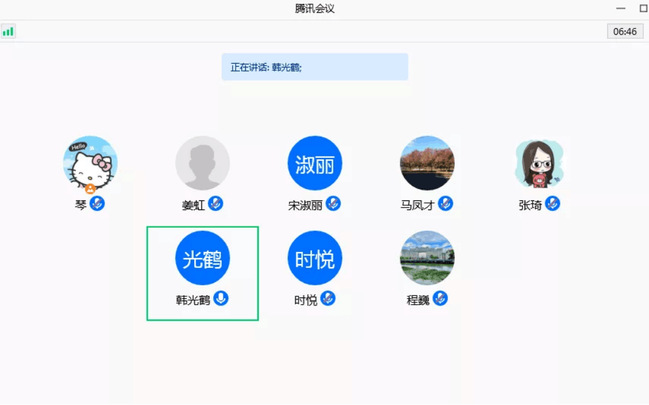
Task: Click 张琦's microphone status icon
Action: click(552, 204)
